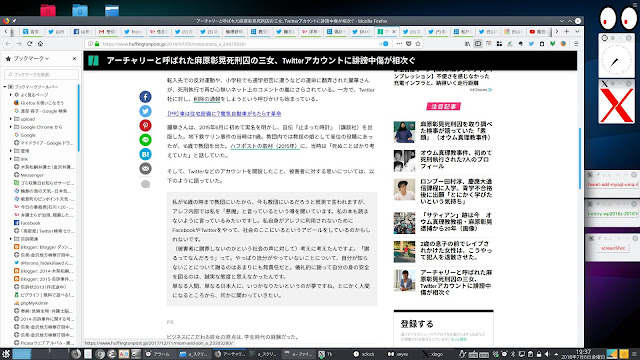Open the application launcher menu
The height and width of the screenshot is (360, 640).
(x=6, y=354)
